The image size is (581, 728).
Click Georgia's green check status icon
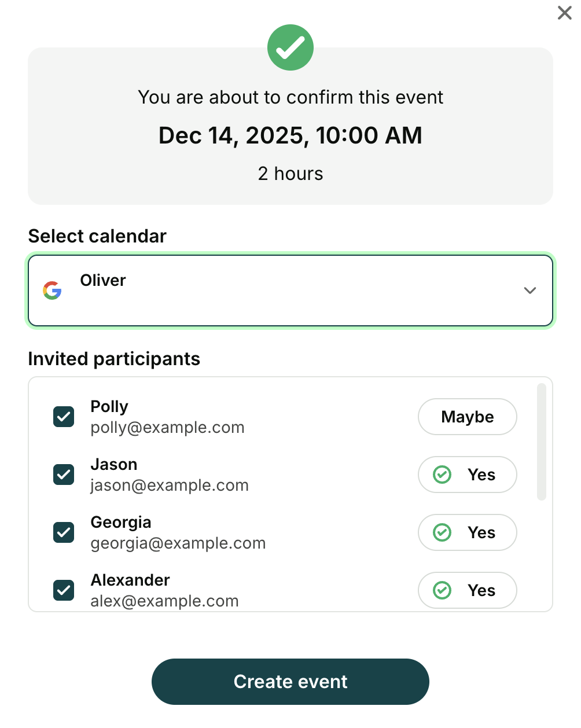pyautogui.click(x=442, y=532)
